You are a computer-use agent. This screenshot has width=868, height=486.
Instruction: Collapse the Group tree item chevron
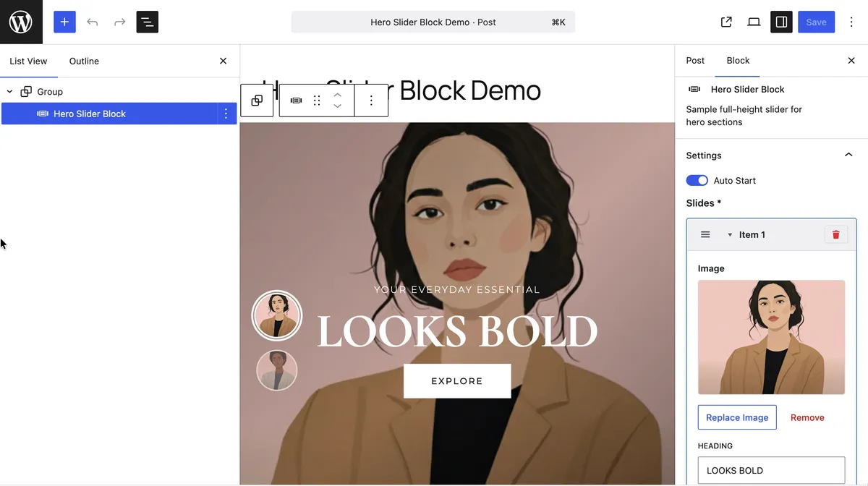9,92
